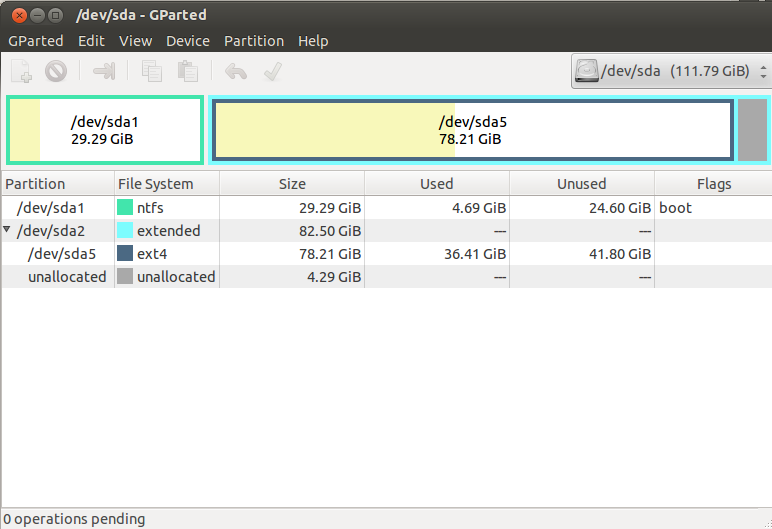The width and height of the screenshot is (772, 529).
Task: Click the Delete partition toolbar icon
Action: click(56, 72)
